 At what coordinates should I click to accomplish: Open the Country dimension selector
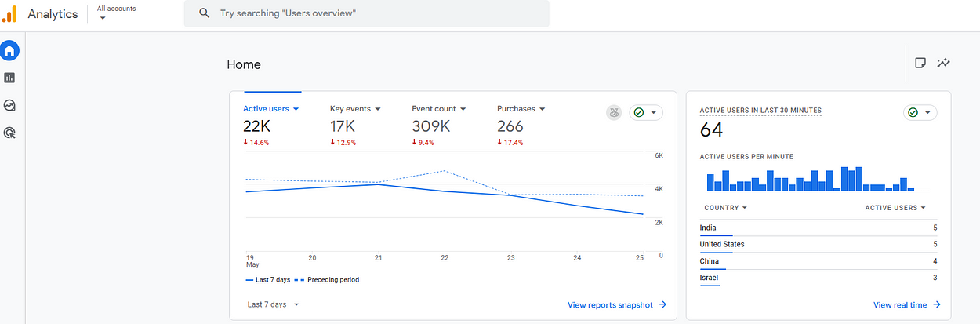click(725, 208)
